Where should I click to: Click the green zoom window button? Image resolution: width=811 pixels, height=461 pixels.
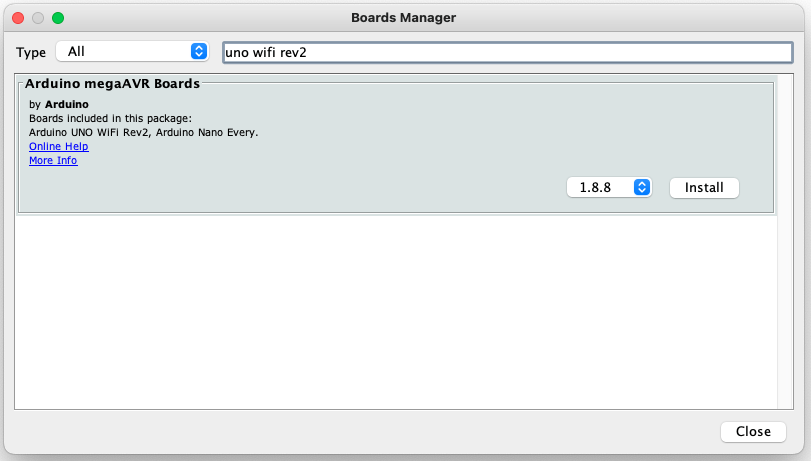pos(58,18)
